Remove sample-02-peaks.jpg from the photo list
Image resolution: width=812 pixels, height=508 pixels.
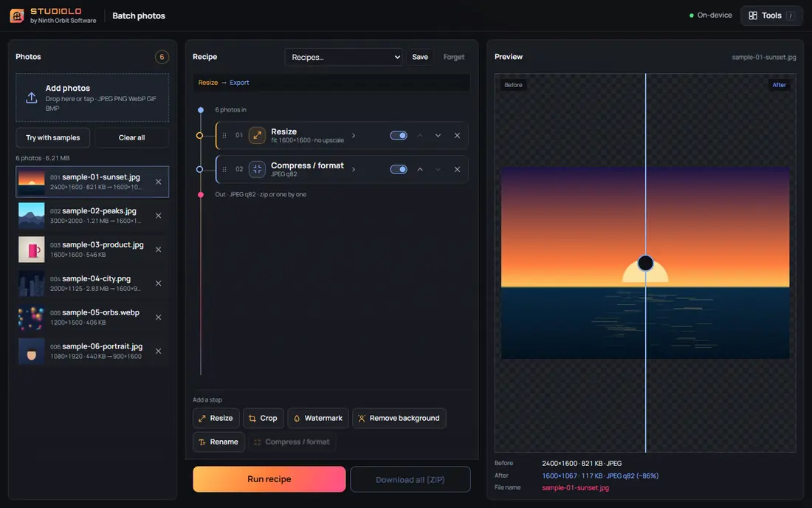(x=159, y=216)
